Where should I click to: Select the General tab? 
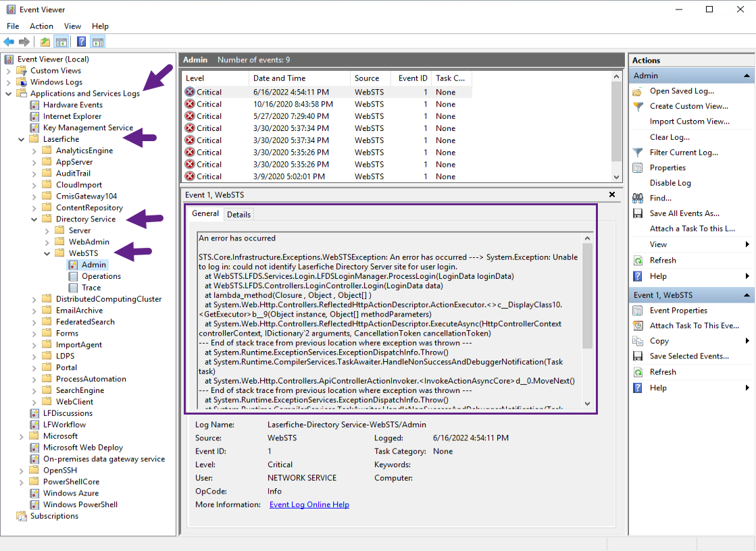pyautogui.click(x=205, y=213)
